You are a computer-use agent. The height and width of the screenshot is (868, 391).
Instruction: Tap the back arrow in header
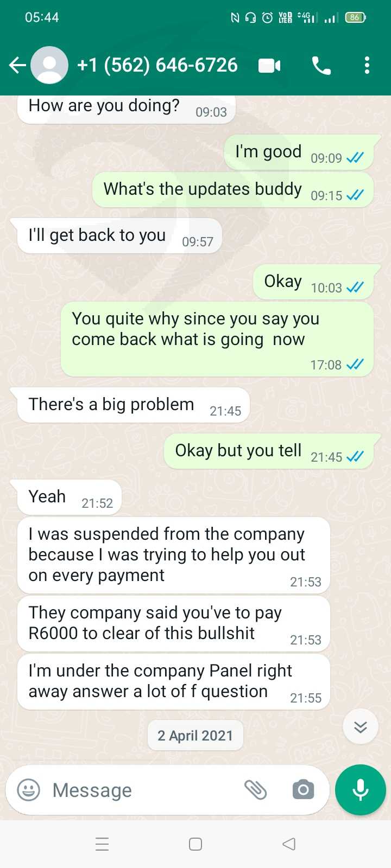click(17, 66)
